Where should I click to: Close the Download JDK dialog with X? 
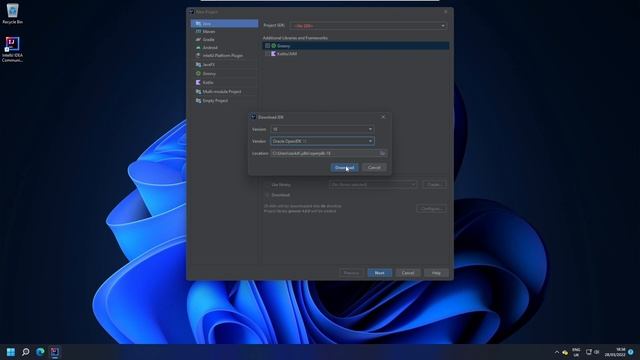tap(383, 117)
